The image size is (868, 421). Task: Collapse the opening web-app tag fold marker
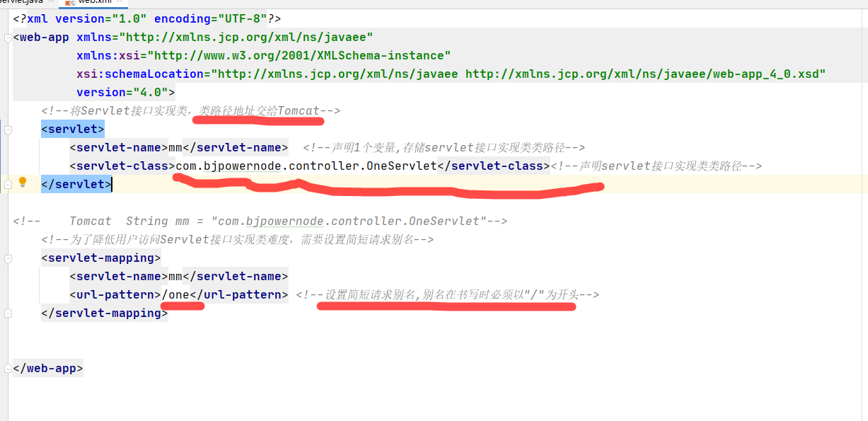(x=7, y=38)
